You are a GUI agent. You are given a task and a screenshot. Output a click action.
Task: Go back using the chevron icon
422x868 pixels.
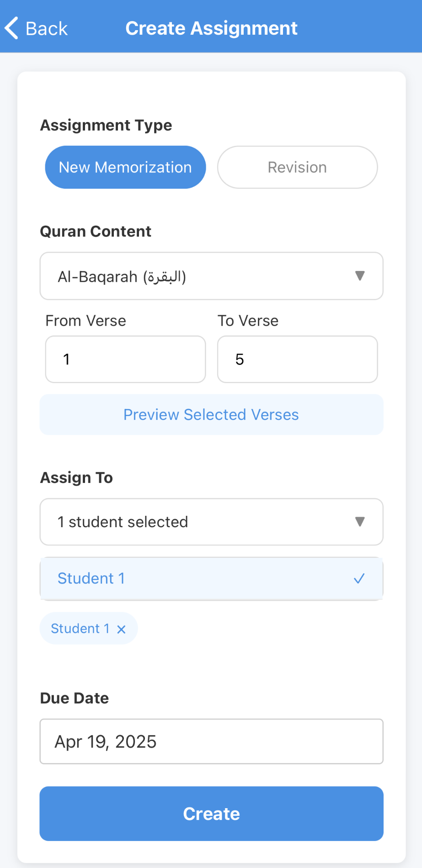[11, 28]
